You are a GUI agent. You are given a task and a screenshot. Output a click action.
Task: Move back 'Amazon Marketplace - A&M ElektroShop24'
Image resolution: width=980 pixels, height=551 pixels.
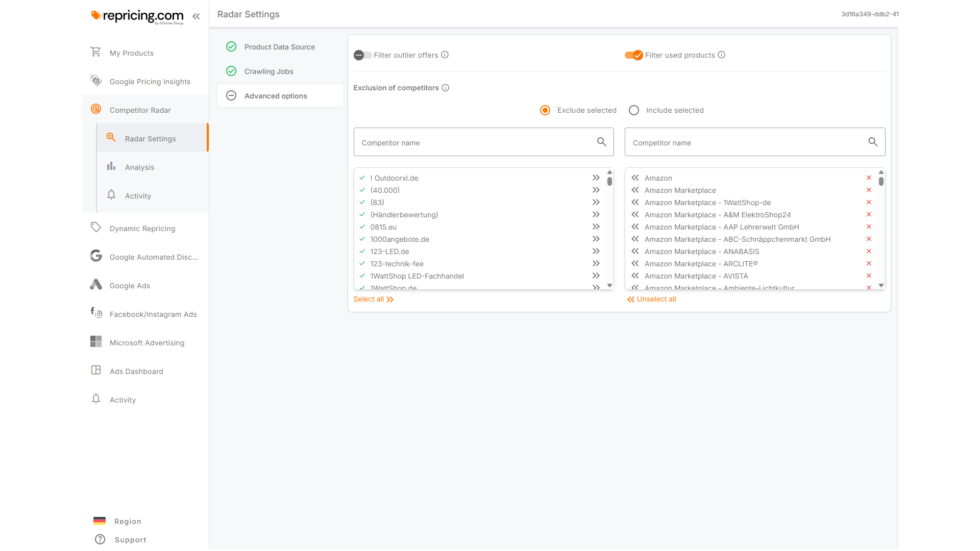click(x=635, y=214)
